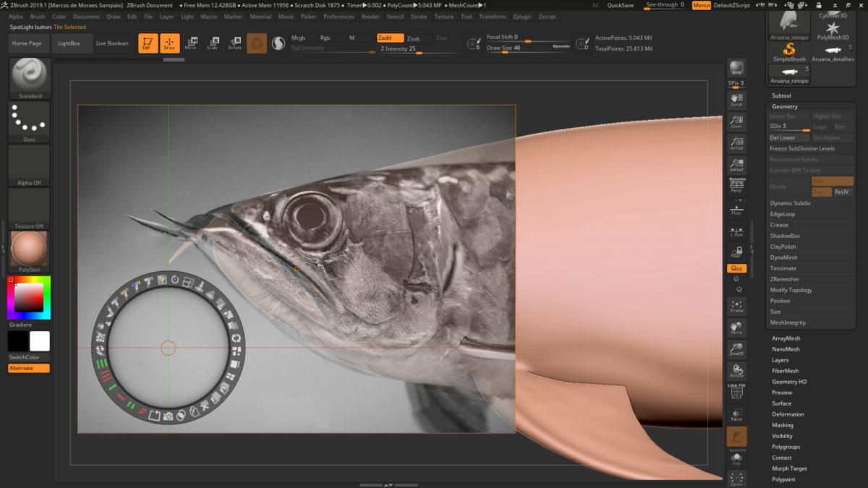Toggle Ghost transparency button
The height and width of the screenshot is (488, 868).
tap(736, 436)
